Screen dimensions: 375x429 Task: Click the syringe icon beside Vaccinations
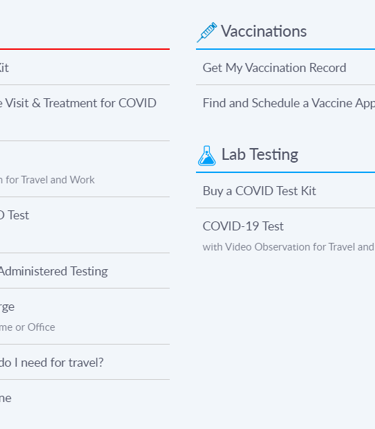point(207,32)
